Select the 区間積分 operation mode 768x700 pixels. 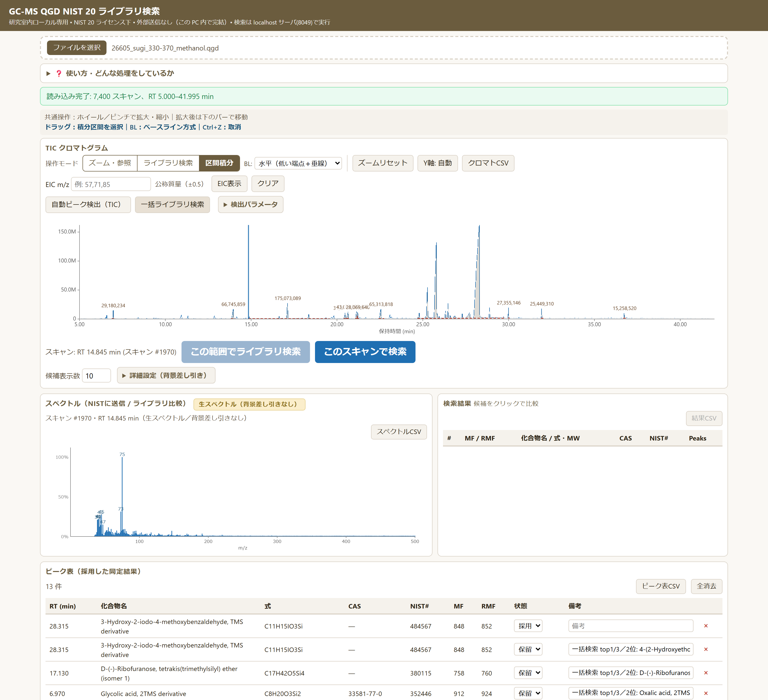(219, 163)
